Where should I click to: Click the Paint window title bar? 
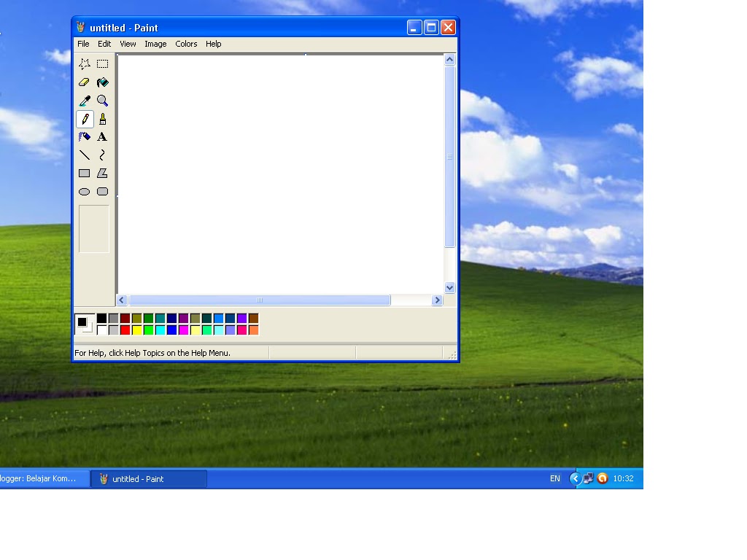pyautogui.click(x=266, y=27)
